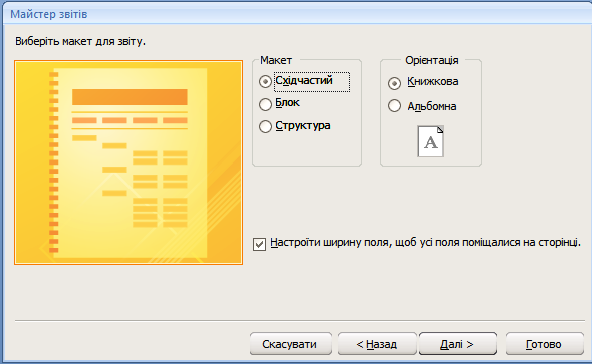Switch orientation to Альбомна
The width and height of the screenshot is (592, 364).
point(395,106)
